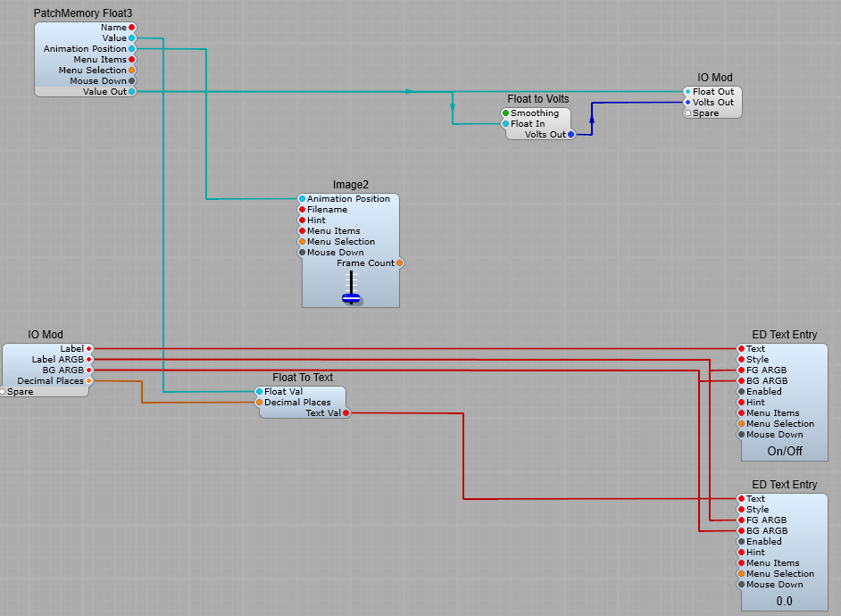The width and height of the screenshot is (841, 616).
Task: Select the PatchMemory Float3 node by its title
Action: pyautogui.click(x=83, y=13)
